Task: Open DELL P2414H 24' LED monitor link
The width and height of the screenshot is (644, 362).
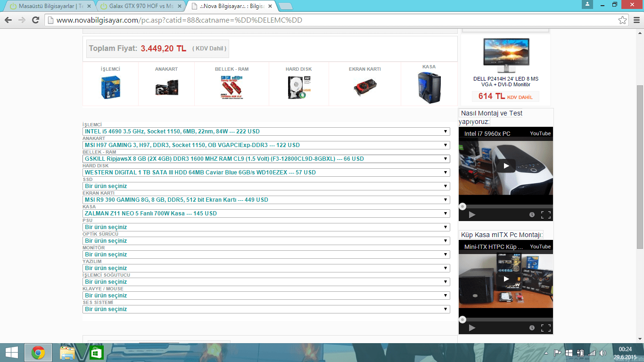Action: pyautogui.click(x=506, y=82)
